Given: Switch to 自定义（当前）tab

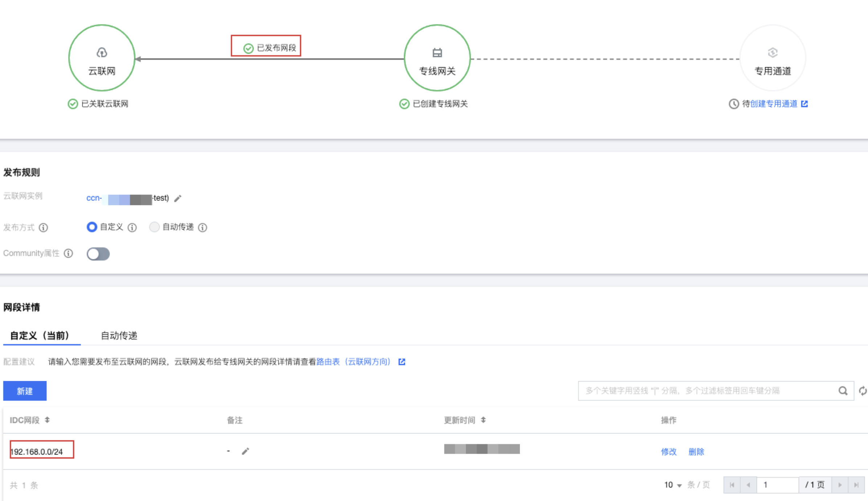Looking at the screenshot, I should [40, 335].
